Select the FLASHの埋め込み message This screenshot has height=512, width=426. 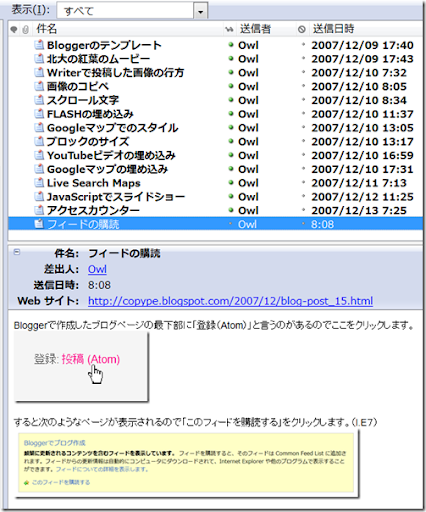point(215,114)
